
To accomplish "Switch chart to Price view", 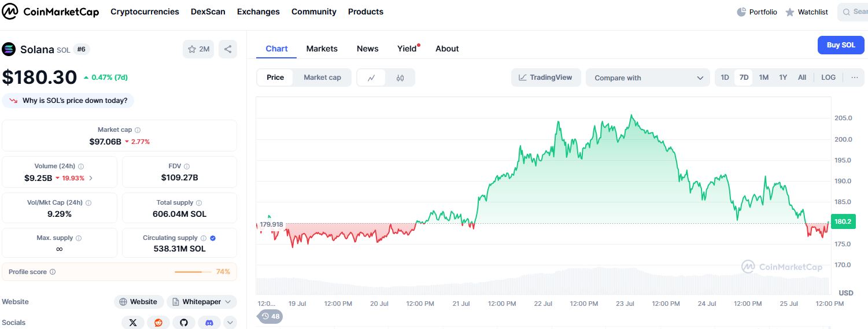I will [275, 77].
